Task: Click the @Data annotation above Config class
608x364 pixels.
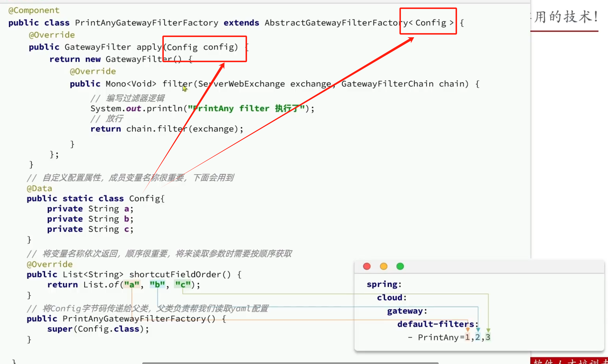Action: coord(39,188)
